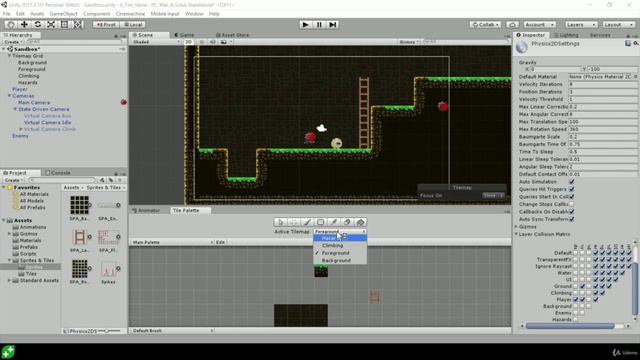
Task: Collapse the Cameras hierarchy item
Action: coord(9,96)
